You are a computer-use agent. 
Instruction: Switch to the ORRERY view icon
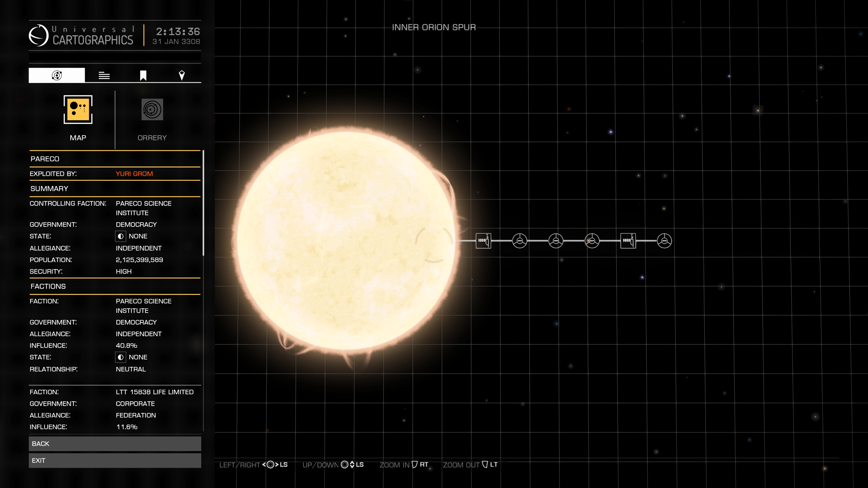pyautogui.click(x=152, y=109)
